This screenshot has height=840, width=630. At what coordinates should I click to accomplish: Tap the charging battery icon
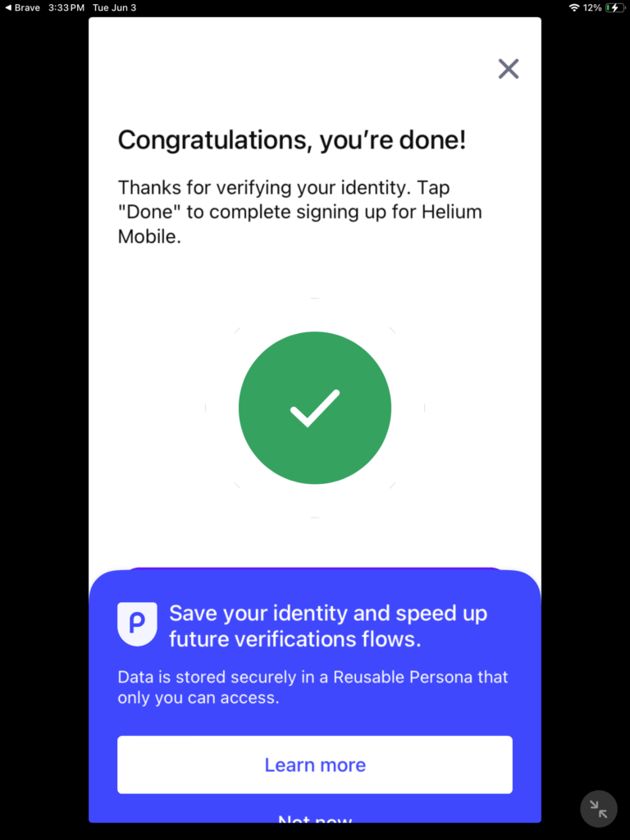click(614, 7)
